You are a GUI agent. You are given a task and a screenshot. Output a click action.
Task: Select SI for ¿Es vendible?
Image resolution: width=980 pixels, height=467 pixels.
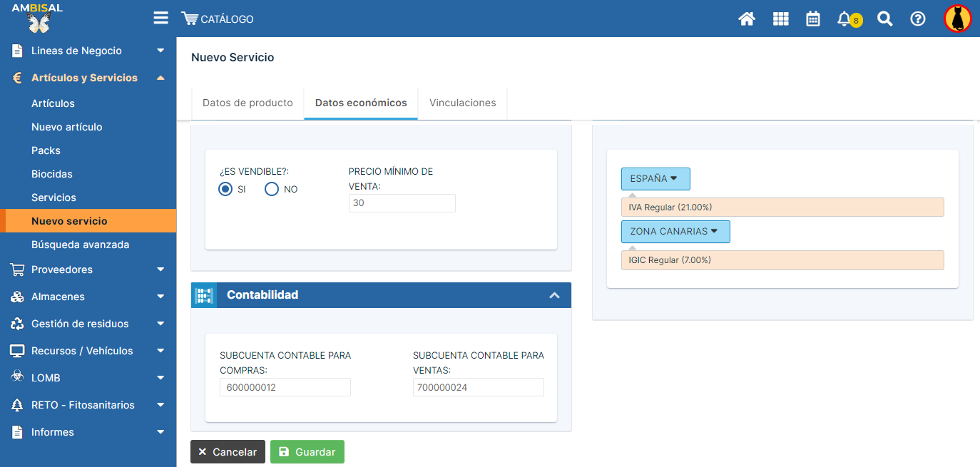pyautogui.click(x=225, y=189)
